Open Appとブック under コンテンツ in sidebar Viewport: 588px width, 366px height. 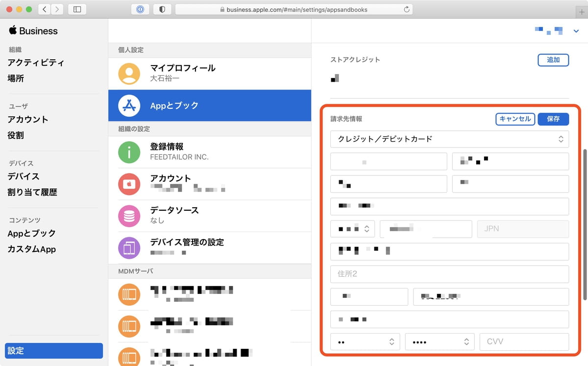(32, 233)
